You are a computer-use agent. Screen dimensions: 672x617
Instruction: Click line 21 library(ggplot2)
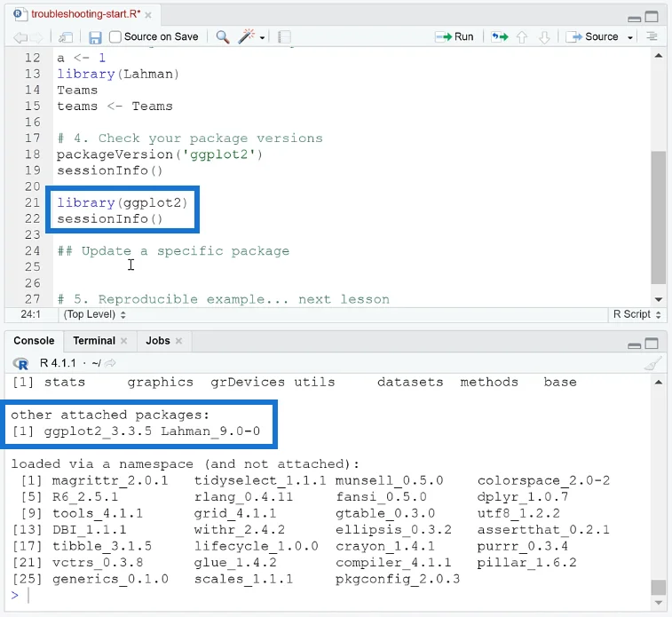coord(123,202)
